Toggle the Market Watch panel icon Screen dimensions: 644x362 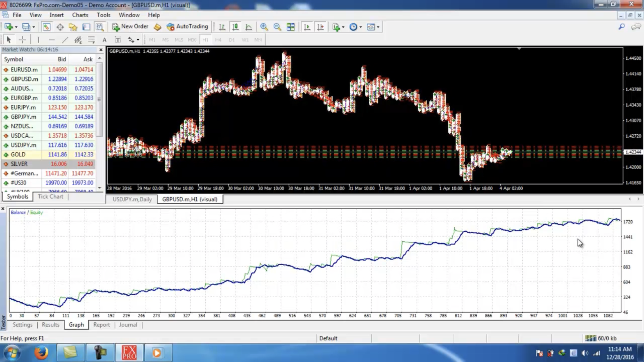click(46, 27)
